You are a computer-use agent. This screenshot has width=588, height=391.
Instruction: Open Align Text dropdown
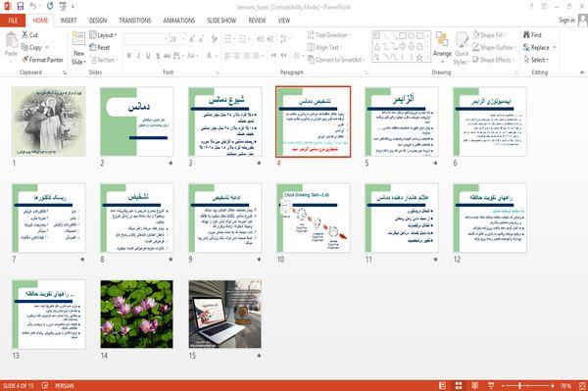324,47
